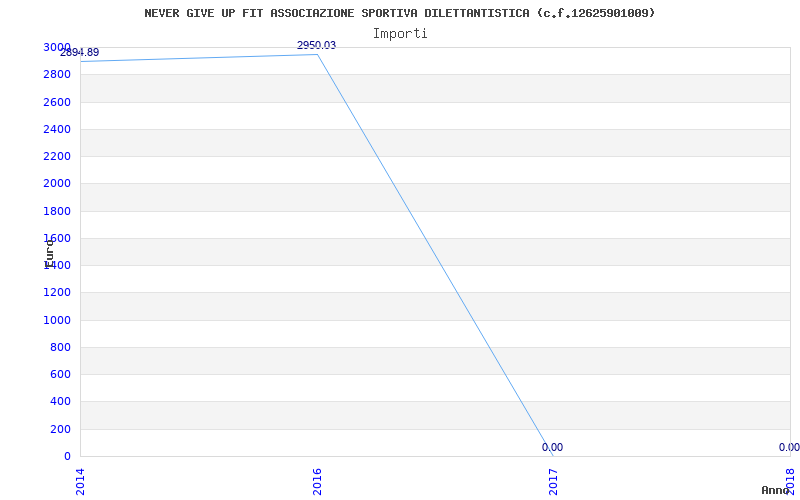This screenshot has width=800, height=500.
Task: Click the 0.00 label above 2017
Action: point(553,447)
